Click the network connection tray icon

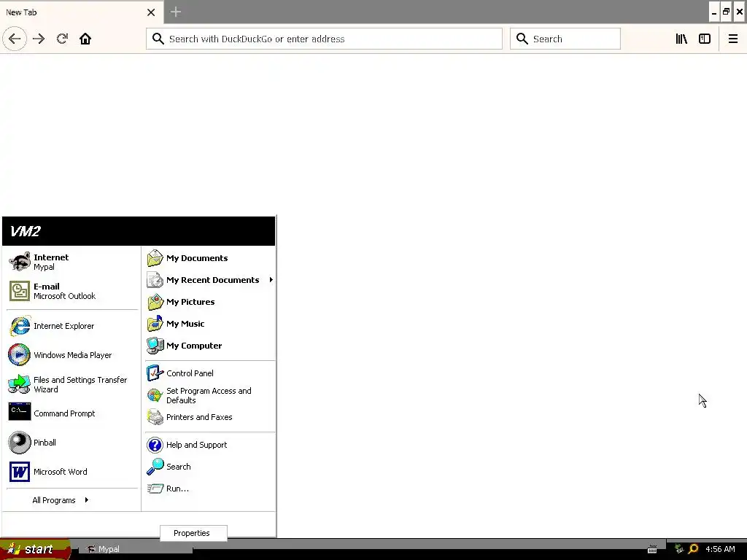(679, 549)
